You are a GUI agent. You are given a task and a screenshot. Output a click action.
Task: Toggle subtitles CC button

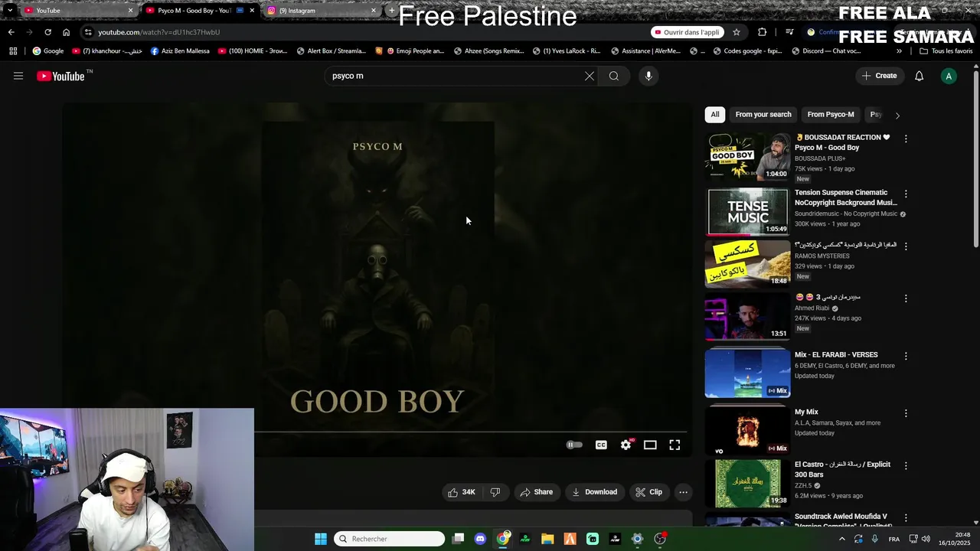[x=601, y=445]
